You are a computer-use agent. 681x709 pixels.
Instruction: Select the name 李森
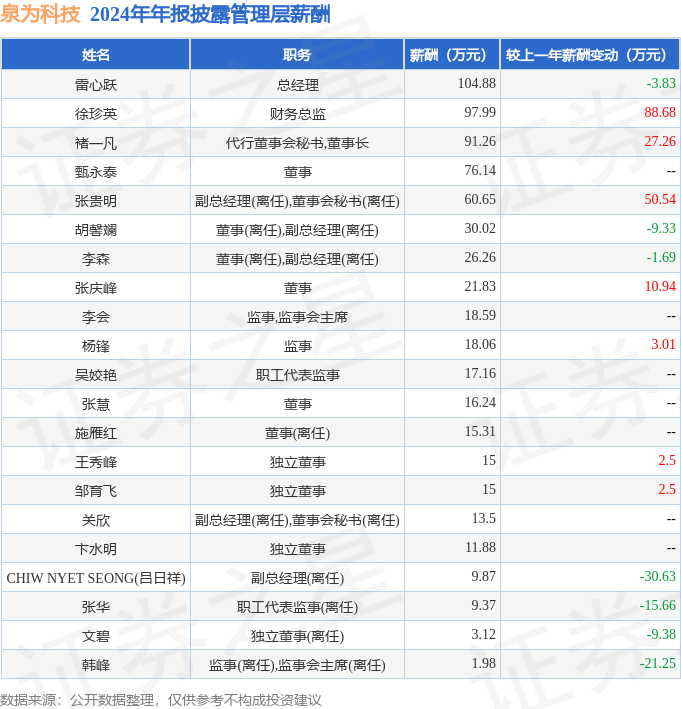[x=95, y=259]
